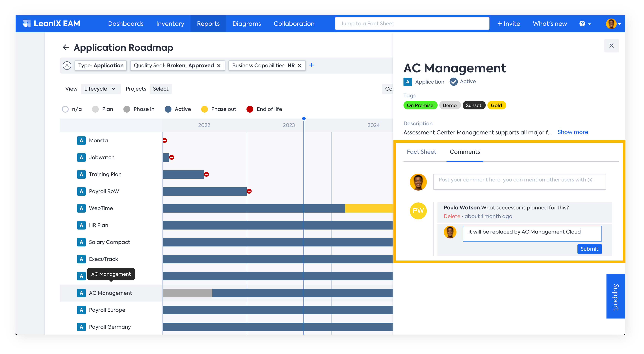Open the Type: Application filter
Viewport: 644px width, 354px height.
click(x=101, y=65)
